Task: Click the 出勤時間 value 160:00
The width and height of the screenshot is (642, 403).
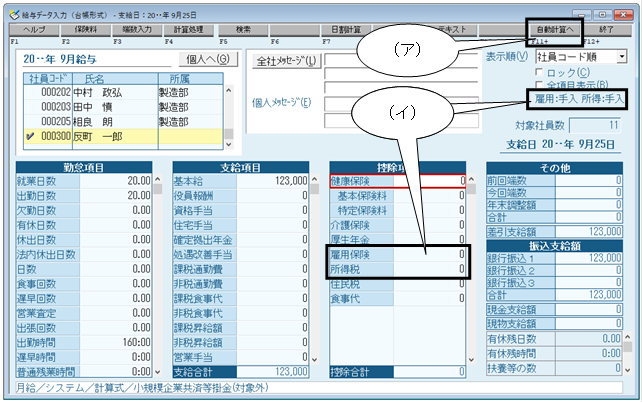Action: click(116, 343)
